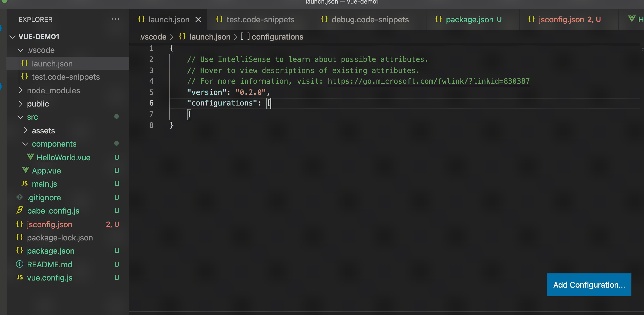Expand the assets folder

(25, 131)
